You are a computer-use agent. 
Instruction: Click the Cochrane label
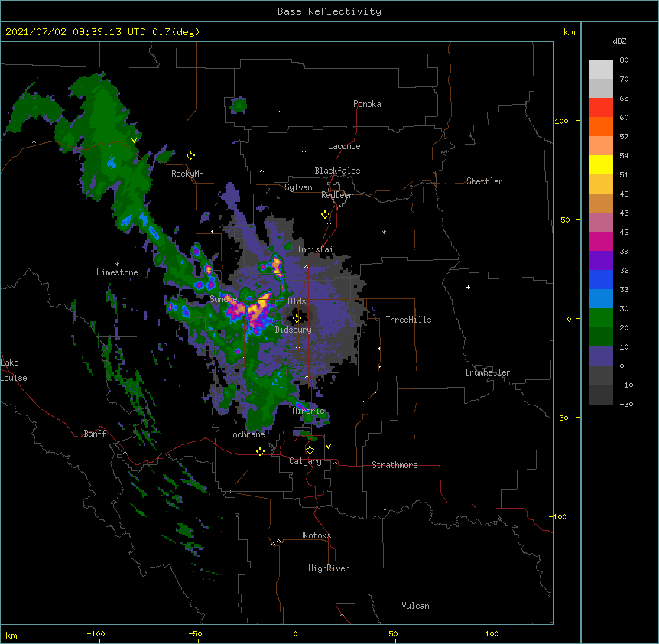pyautogui.click(x=246, y=434)
